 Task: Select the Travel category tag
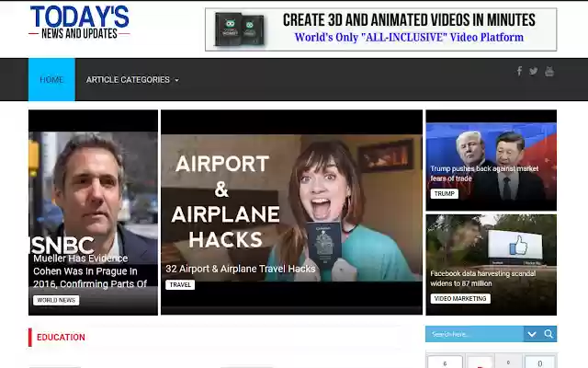pyautogui.click(x=180, y=284)
